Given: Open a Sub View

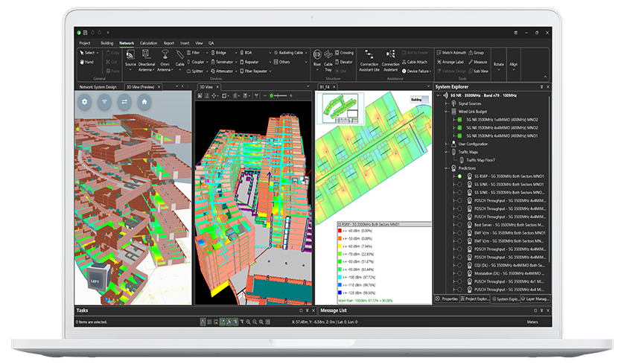Looking at the screenshot, I should pyautogui.click(x=478, y=71).
